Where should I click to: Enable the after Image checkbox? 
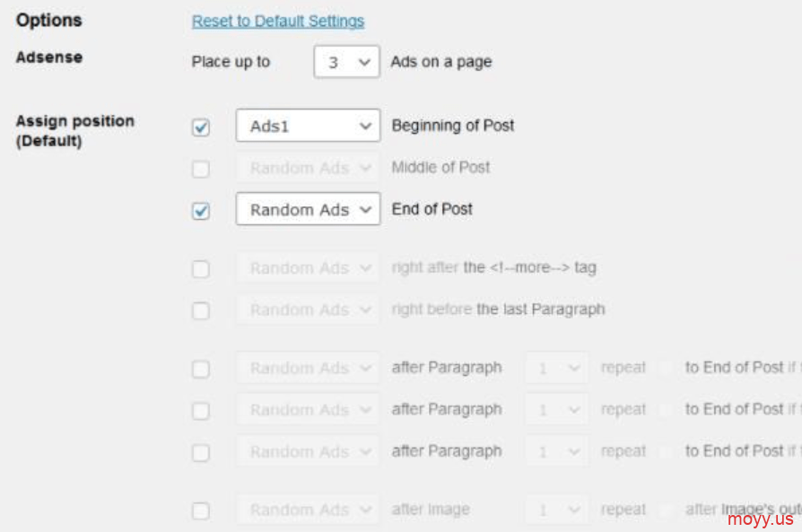[x=201, y=510]
